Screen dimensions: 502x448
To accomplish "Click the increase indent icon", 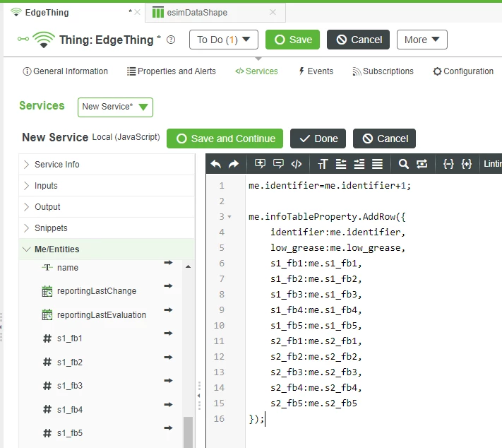I will (359, 164).
